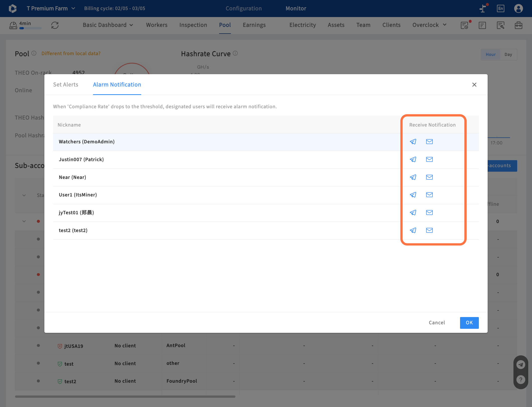Toggle email notification for Near (Near)

(429, 177)
